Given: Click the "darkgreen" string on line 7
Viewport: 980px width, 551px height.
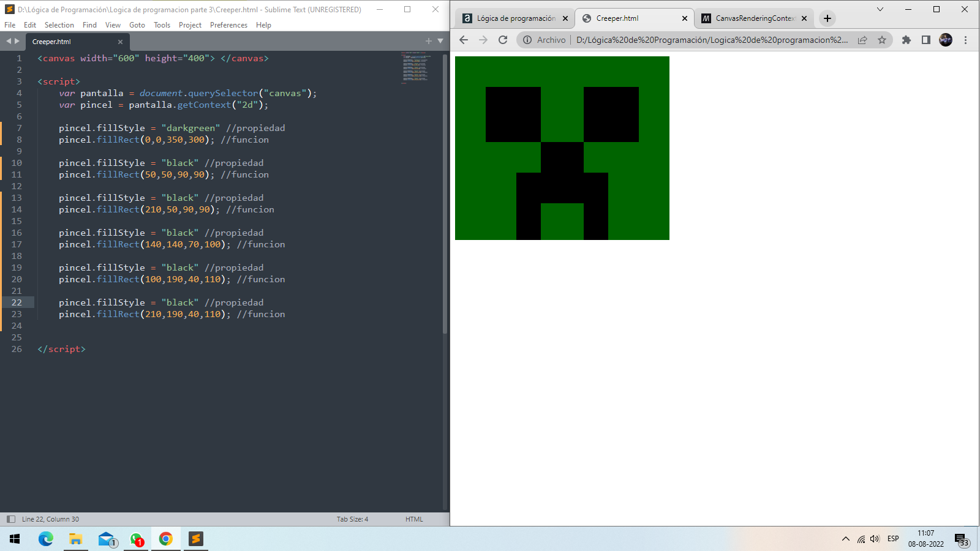Looking at the screenshot, I should [190, 128].
